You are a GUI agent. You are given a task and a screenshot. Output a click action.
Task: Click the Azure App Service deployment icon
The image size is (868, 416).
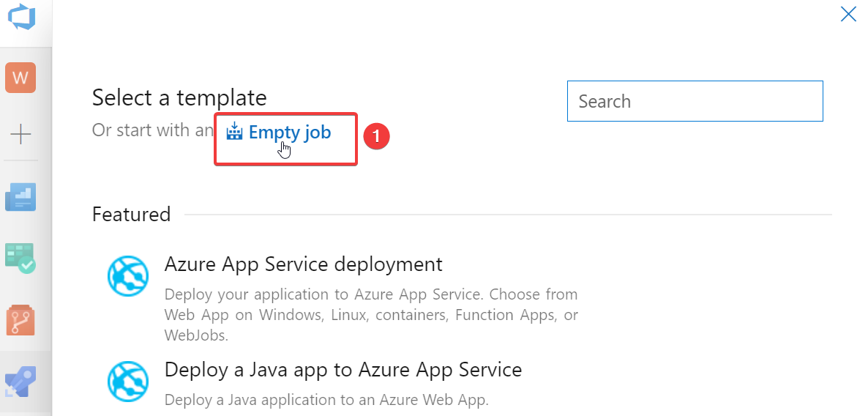(128, 275)
